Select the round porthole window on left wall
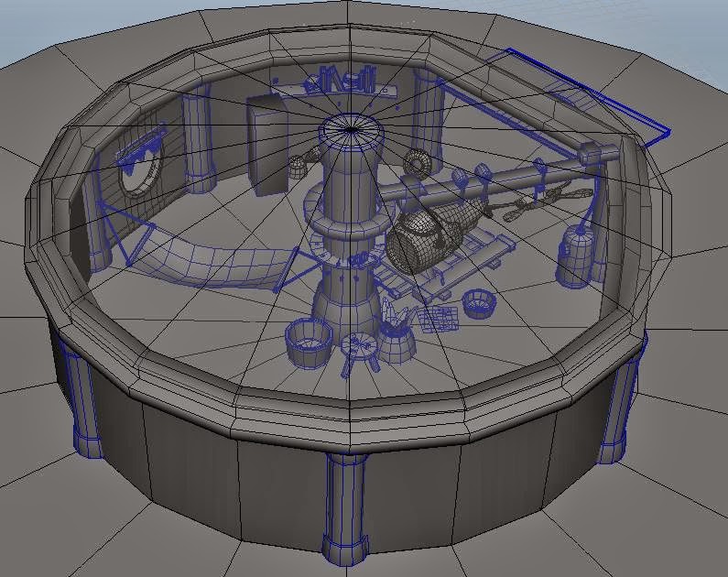 [141, 172]
